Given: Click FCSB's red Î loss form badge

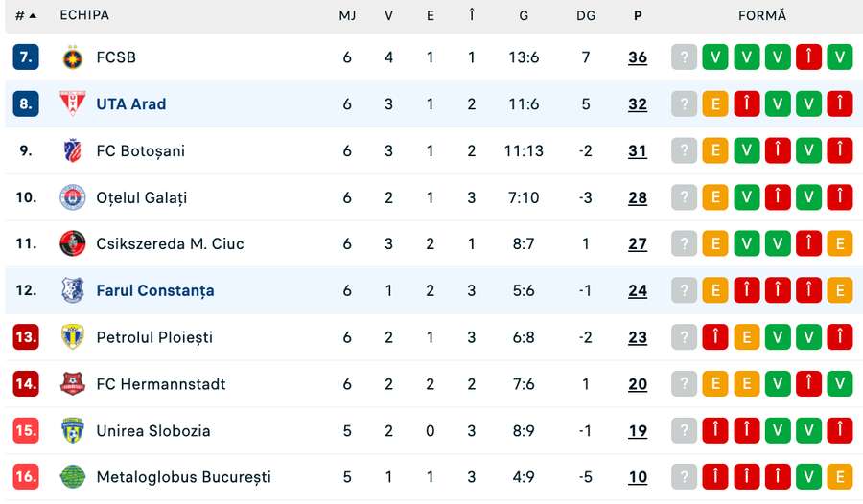Looking at the screenshot, I should coord(808,57).
